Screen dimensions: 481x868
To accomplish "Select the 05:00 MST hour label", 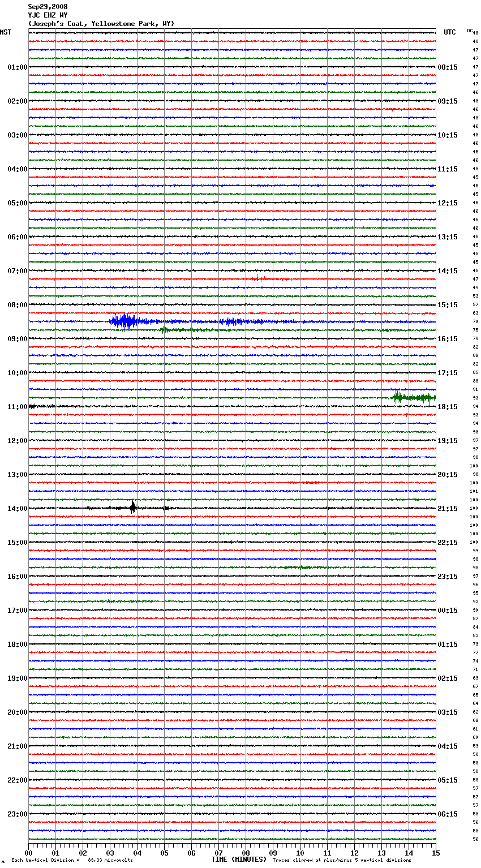I will coord(18,203).
